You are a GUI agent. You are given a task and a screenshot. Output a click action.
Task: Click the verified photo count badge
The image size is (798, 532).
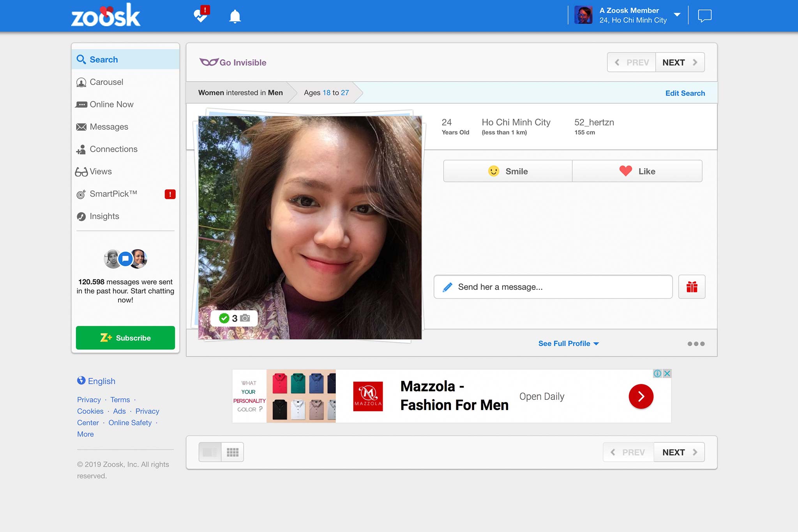click(x=234, y=318)
